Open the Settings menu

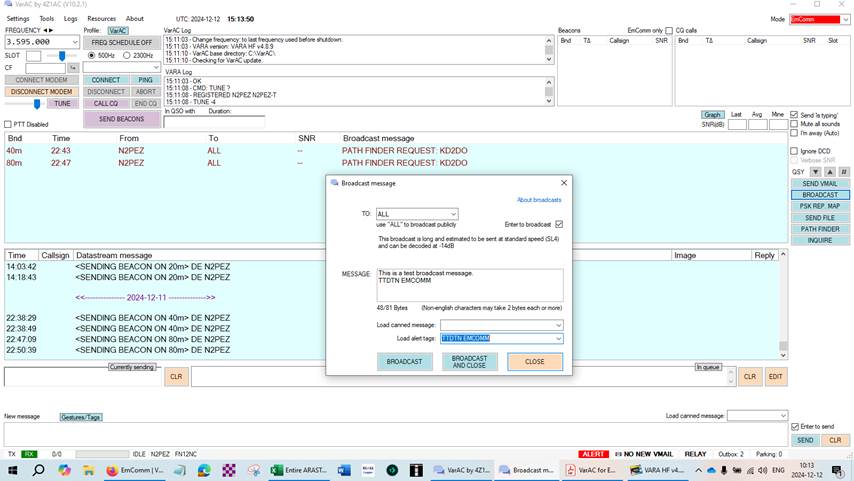(x=18, y=19)
